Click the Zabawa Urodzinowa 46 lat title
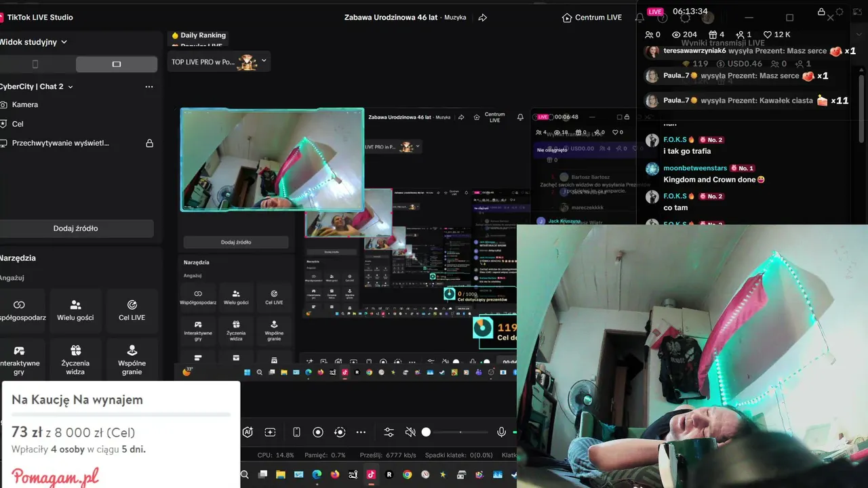The height and width of the screenshot is (488, 868). (391, 18)
